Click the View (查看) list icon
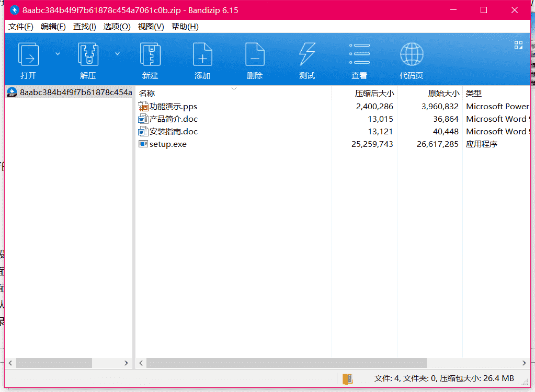This screenshot has height=392, width=535. [x=359, y=54]
